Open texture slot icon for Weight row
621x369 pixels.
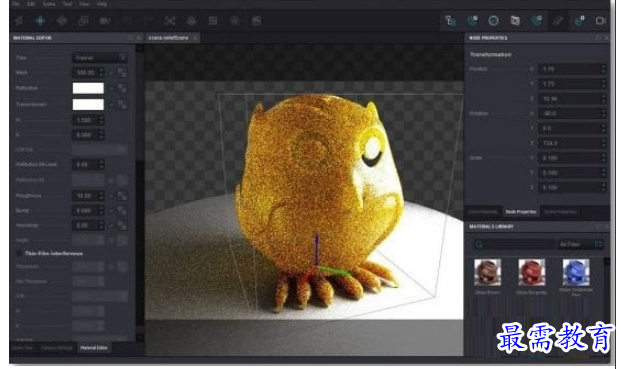122,72
